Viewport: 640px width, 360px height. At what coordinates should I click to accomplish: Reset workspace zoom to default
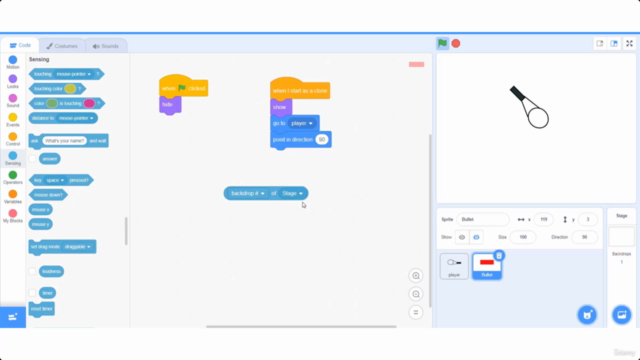point(416,313)
